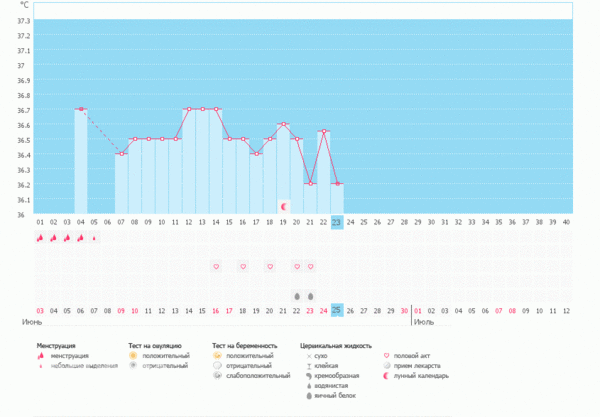Click the light discharge icon on cycle day 05
The height and width of the screenshot is (417, 600).
click(94, 238)
